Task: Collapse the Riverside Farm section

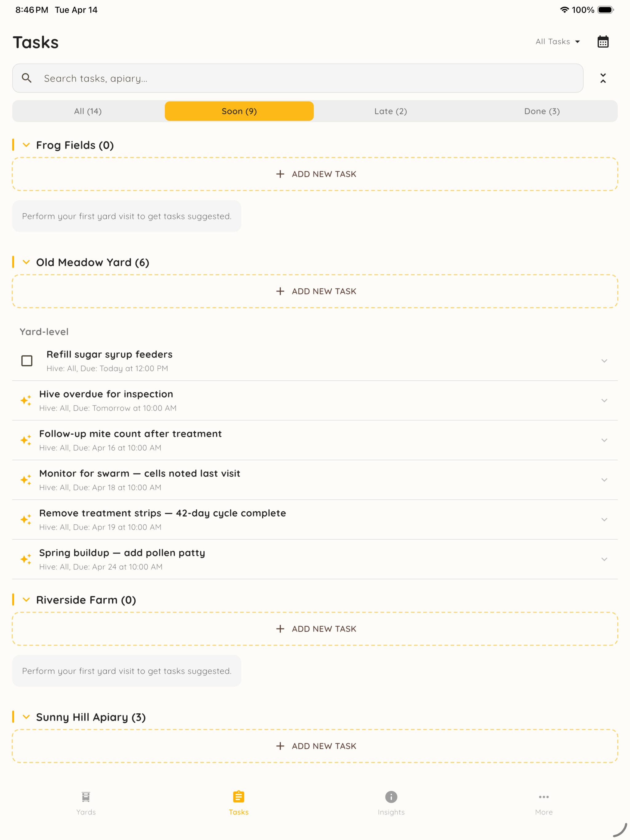Action: pyautogui.click(x=26, y=600)
